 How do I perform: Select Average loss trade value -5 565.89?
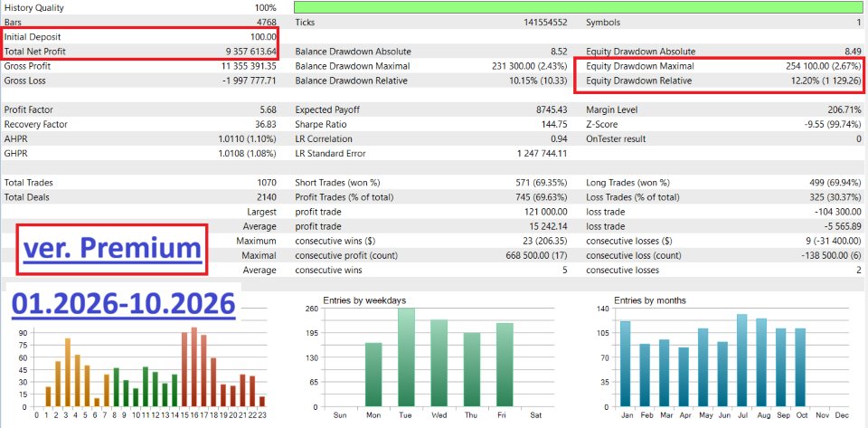coord(843,226)
